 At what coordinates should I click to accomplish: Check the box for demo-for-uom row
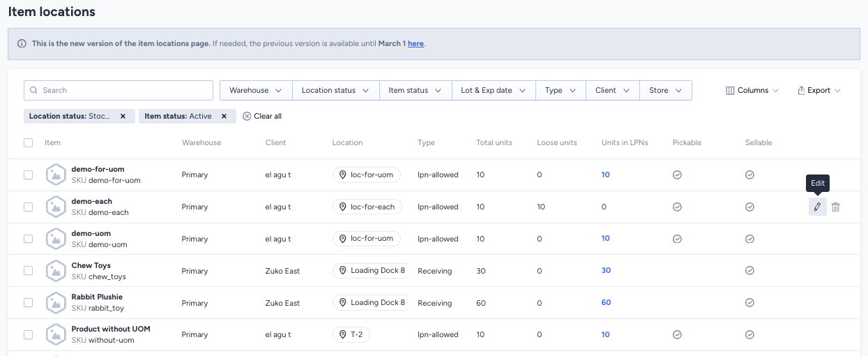29,175
